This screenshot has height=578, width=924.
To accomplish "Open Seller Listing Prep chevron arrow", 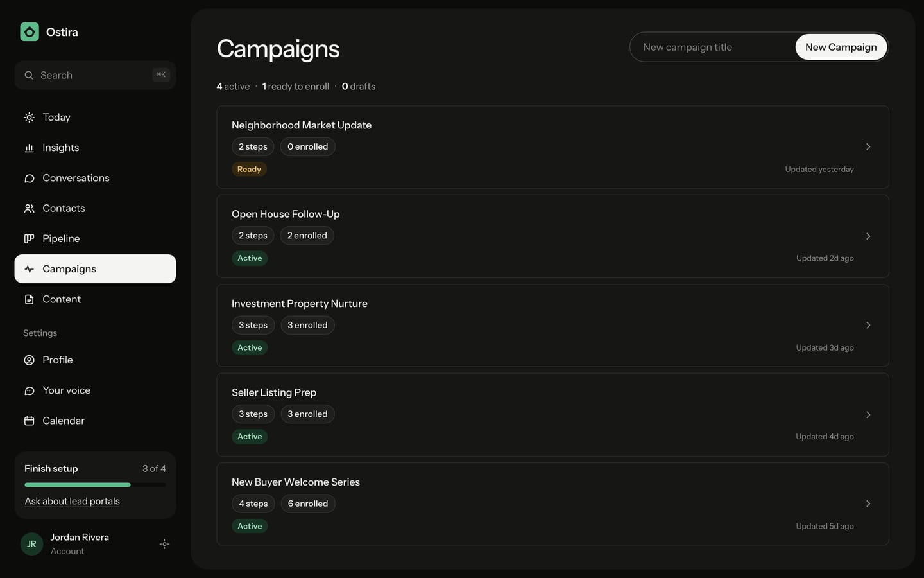I will (868, 415).
